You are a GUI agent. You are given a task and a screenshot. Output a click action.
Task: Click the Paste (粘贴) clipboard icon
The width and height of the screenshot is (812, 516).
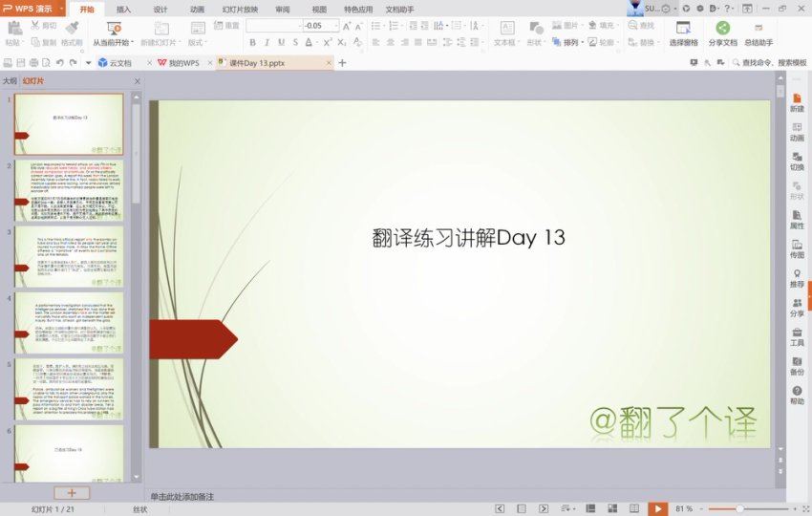click(x=14, y=28)
